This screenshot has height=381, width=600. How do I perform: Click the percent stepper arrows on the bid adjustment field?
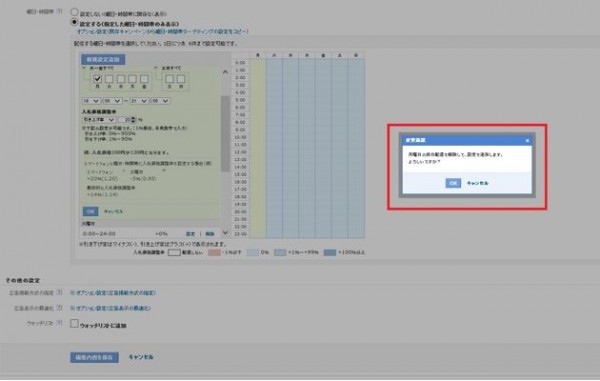tap(134, 120)
